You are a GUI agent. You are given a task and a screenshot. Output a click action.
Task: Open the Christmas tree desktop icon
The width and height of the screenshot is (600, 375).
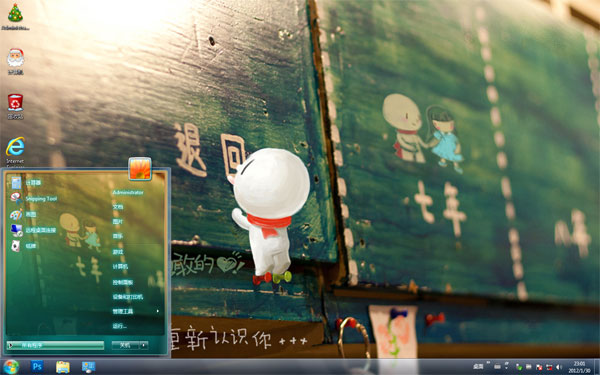point(15,16)
